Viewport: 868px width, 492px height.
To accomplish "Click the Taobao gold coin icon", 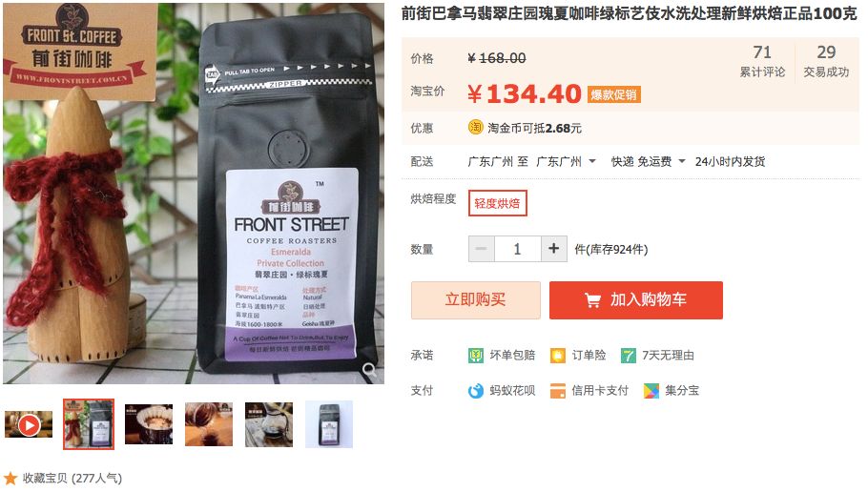I will pyautogui.click(x=476, y=127).
